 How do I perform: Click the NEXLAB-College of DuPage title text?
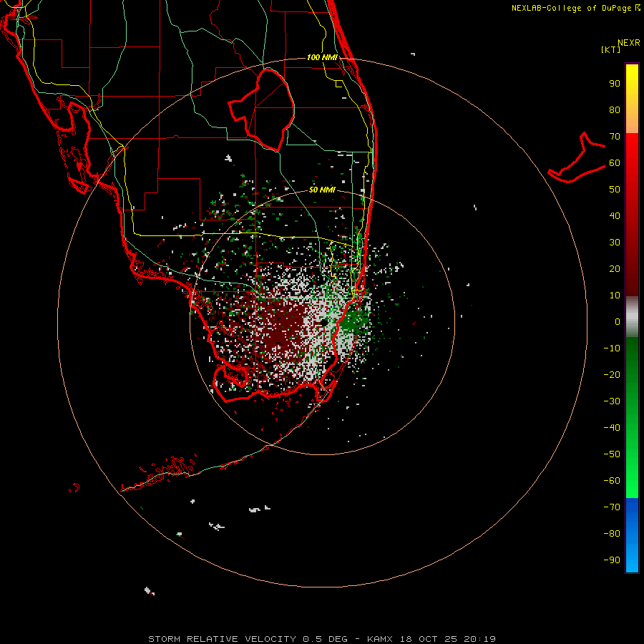click(575, 8)
